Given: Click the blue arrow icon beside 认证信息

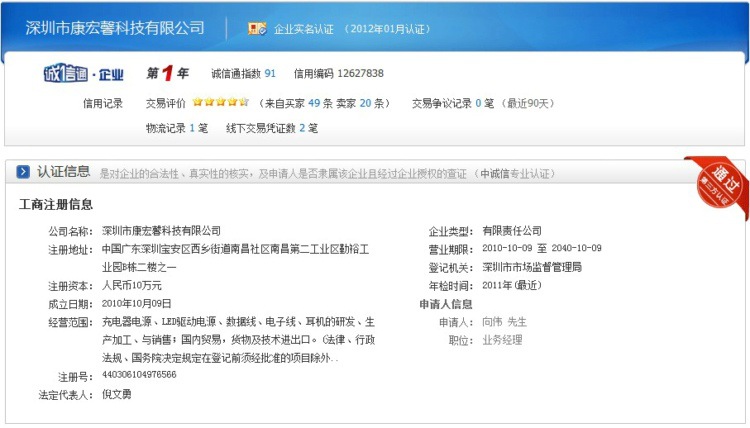Looking at the screenshot, I should [x=23, y=172].
